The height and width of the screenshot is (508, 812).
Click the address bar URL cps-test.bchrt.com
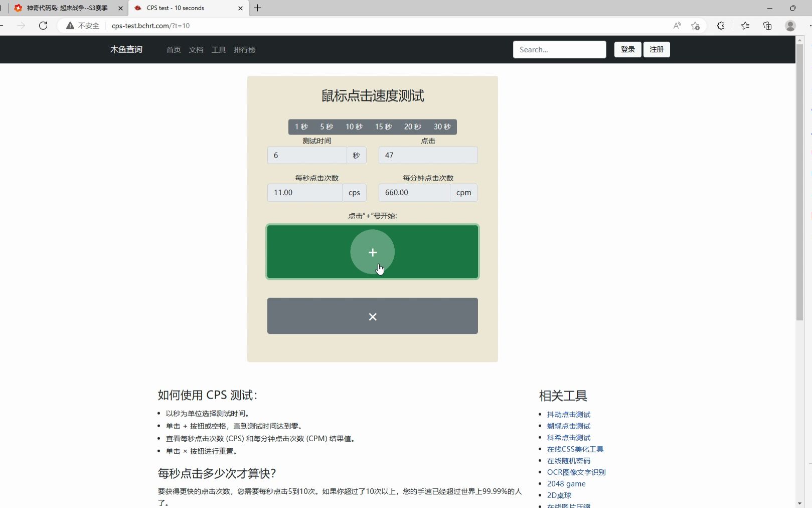pyautogui.click(x=150, y=26)
